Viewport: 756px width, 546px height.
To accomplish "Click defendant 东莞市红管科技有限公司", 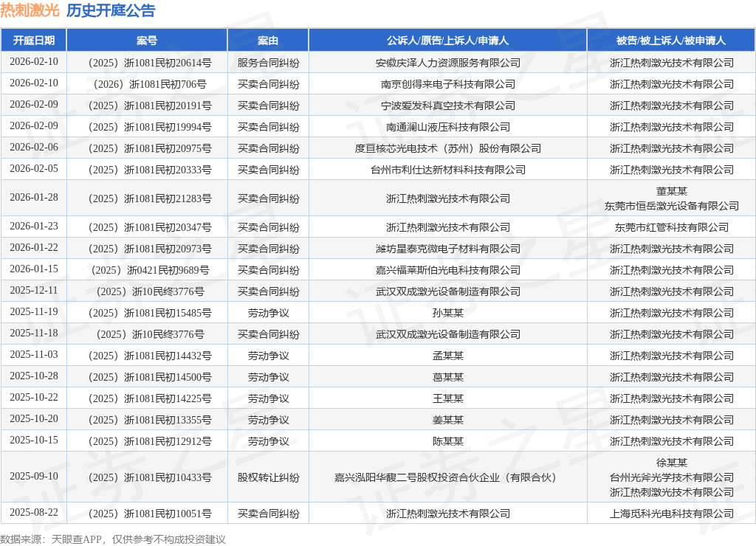I will point(672,227).
